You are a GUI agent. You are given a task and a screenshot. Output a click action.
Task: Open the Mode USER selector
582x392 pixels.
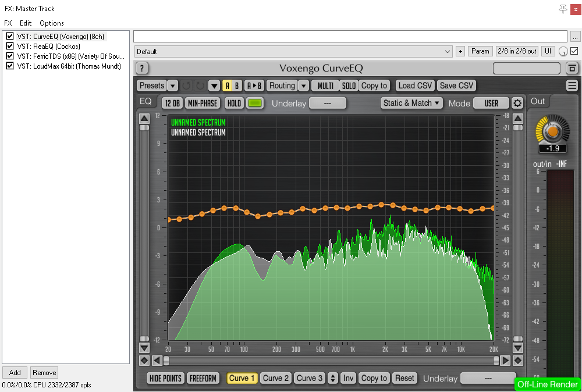[491, 103]
